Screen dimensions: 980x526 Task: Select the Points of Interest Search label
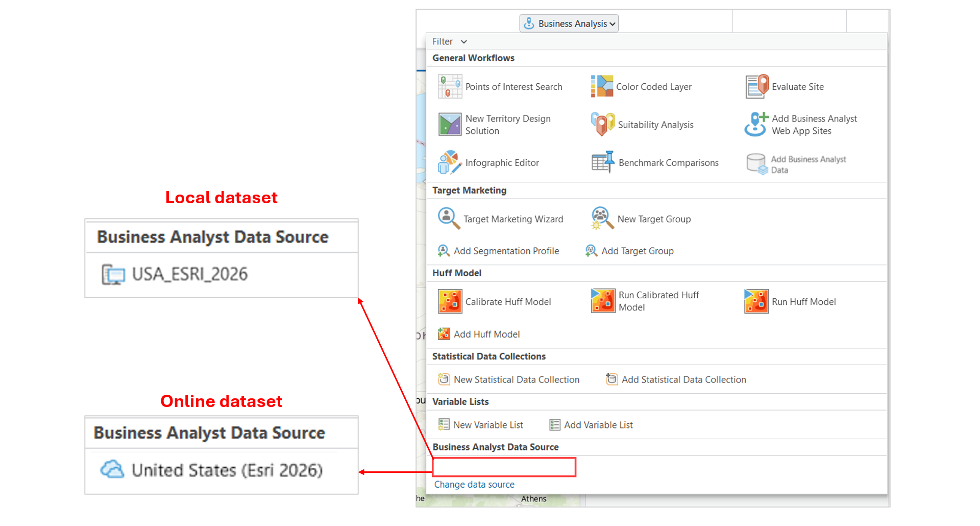click(x=513, y=87)
